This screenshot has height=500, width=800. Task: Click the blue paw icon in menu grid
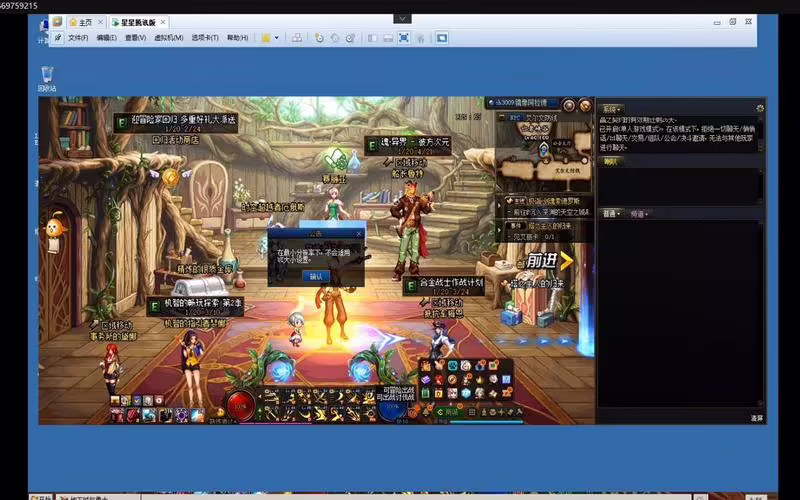[x=453, y=366]
